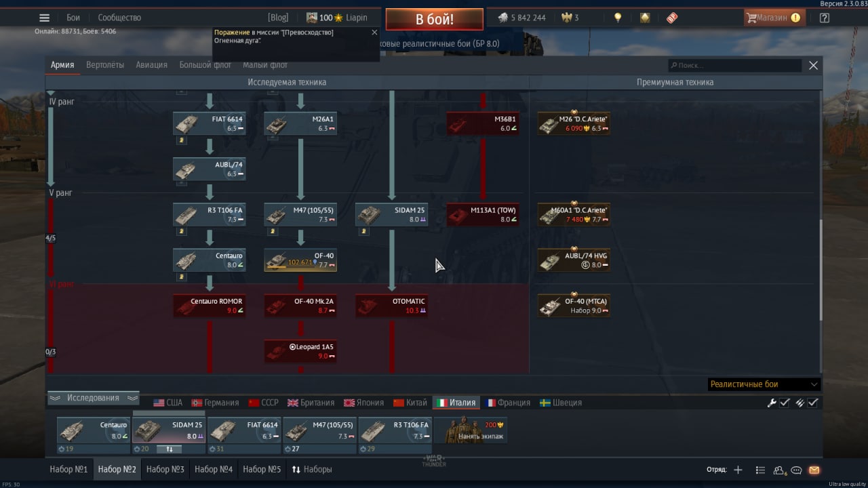Close the research tree window
868x488 pixels.
pos(813,65)
